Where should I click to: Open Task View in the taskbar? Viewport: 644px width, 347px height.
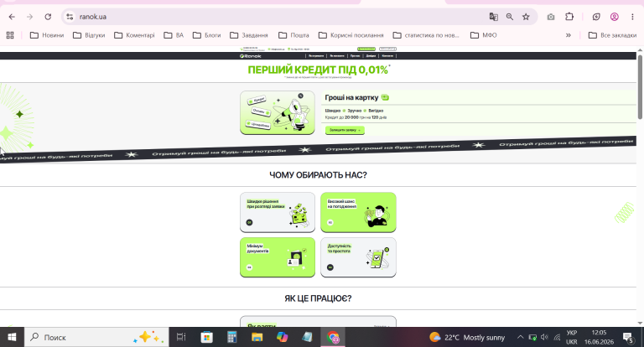click(x=181, y=337)
